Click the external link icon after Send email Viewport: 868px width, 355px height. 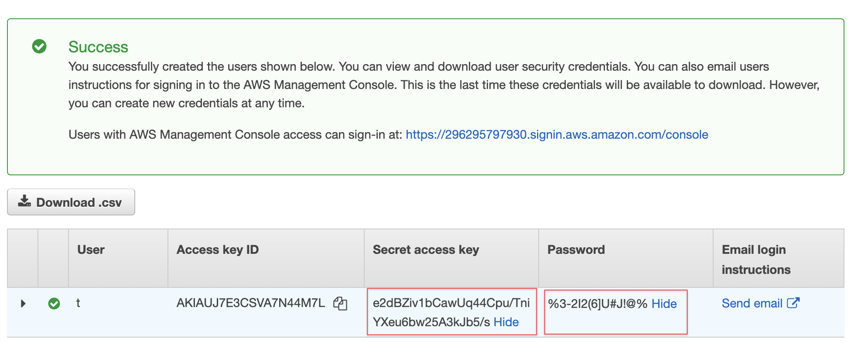(x=793, y=303)
